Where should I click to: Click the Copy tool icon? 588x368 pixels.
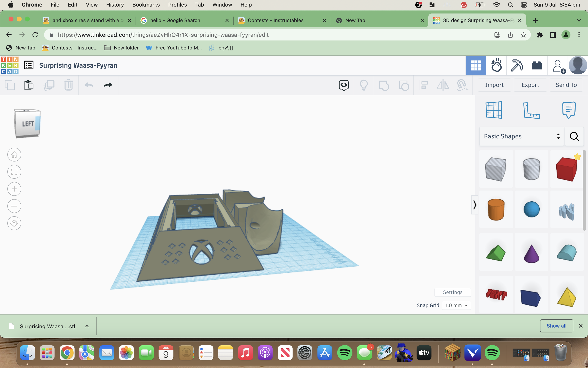[10, 85]
